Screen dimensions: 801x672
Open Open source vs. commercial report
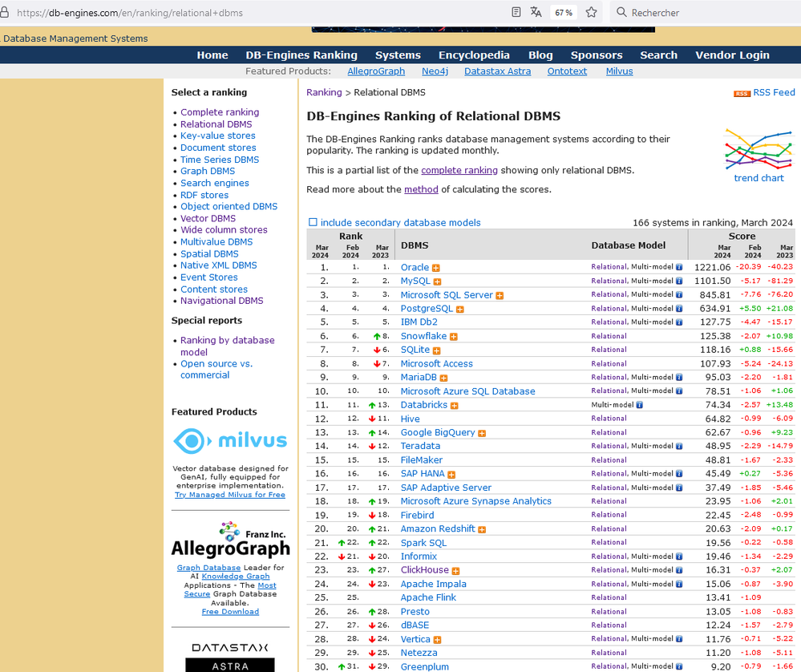(x=216, y=369)
